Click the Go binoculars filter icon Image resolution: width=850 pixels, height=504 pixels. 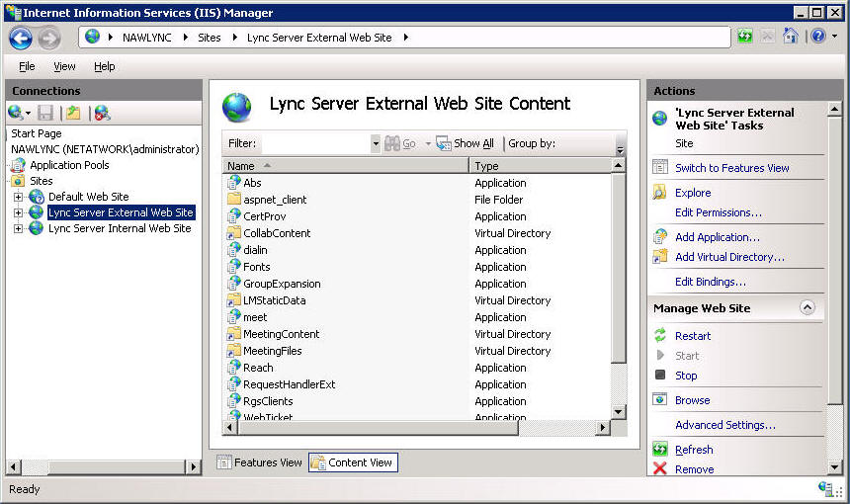coord(392,143)
